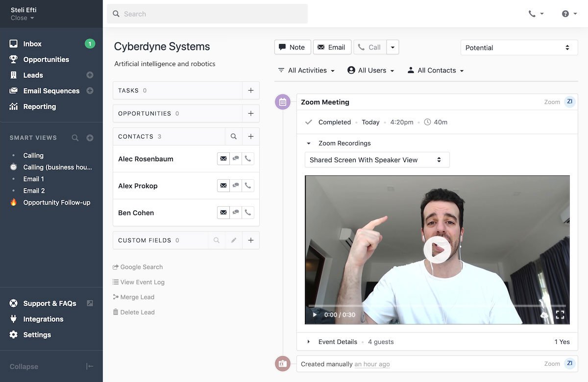The image size is (588, 382).
Task: Compose a new Email
Action: coord(332,47)
